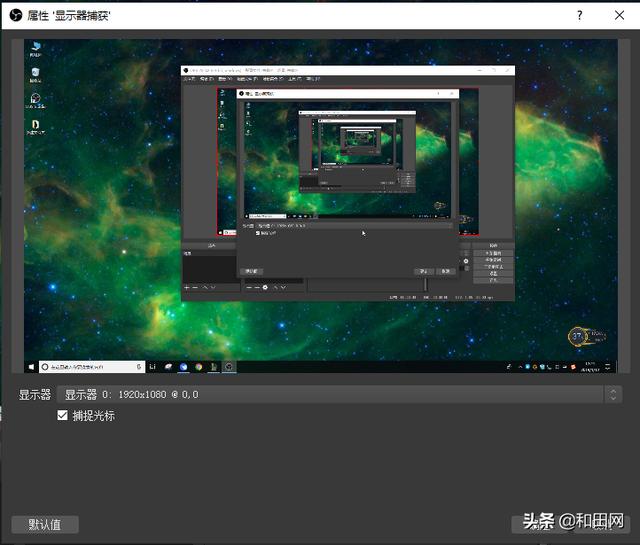The height and width of the screenshot is (545, 640).
Task: Click the This PC desktop icon in preview
Action: (36, 49)
